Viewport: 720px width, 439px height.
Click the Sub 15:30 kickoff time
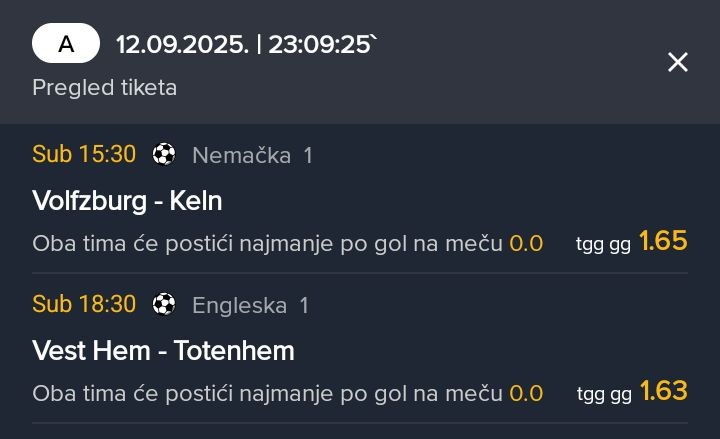click(x=84, y=154)
